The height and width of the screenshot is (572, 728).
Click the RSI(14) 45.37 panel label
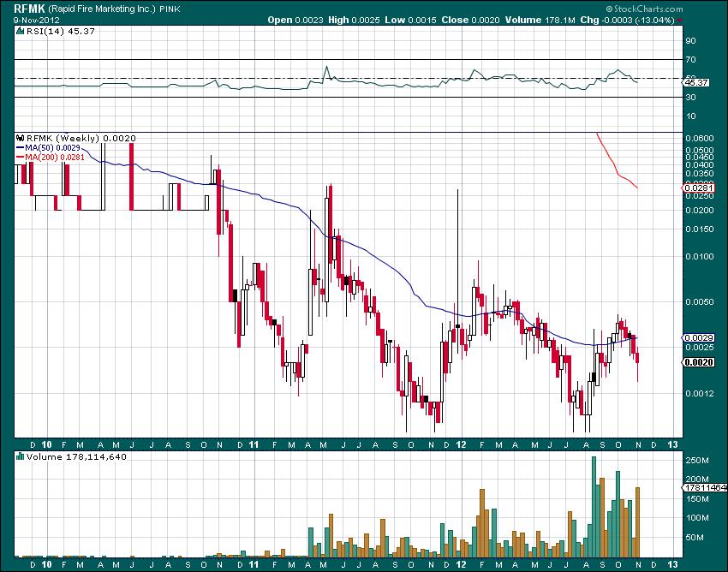[60, 31]
